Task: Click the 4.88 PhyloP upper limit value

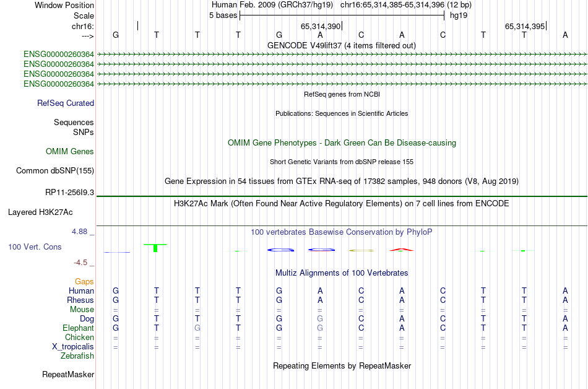Action: pos(79,232)
